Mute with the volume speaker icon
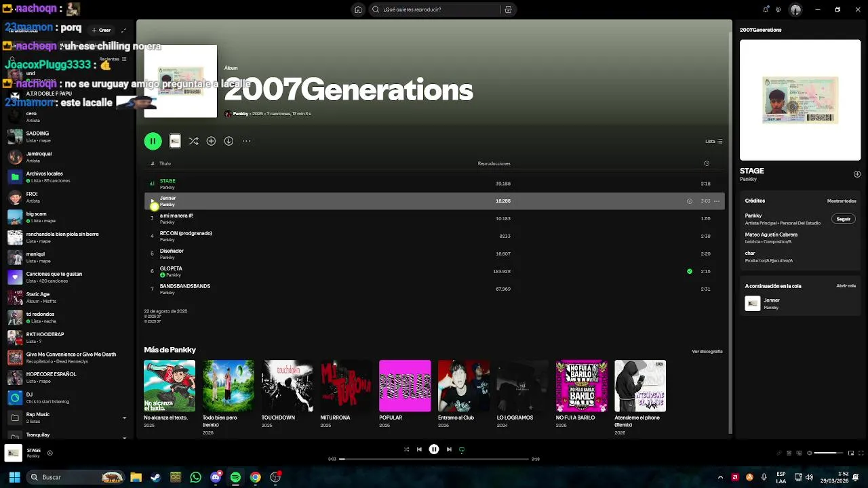 [810, 453]
